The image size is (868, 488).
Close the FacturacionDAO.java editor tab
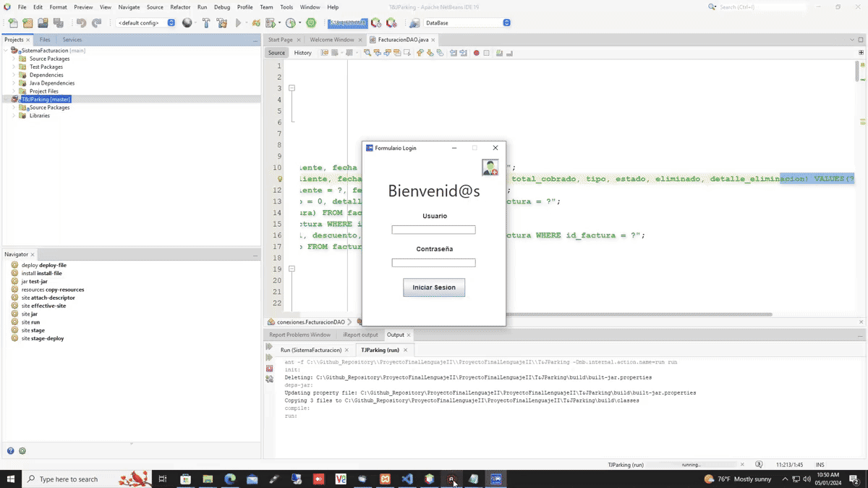[435, 40]
